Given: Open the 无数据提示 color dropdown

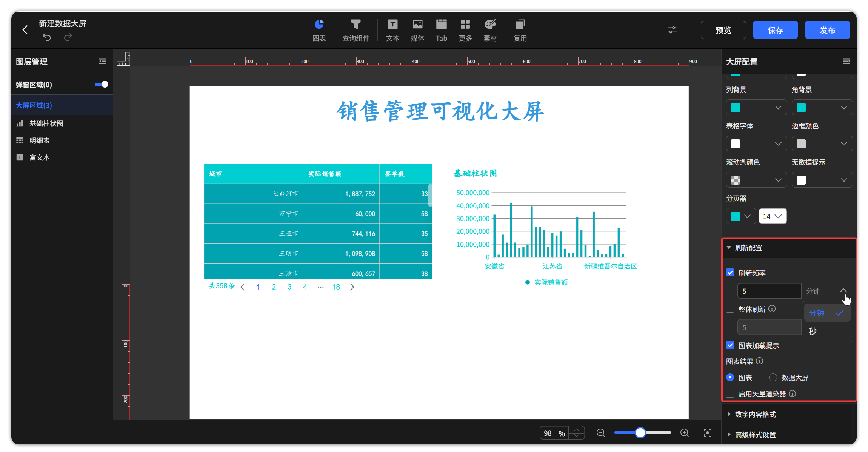Looking at the screenshot, I should pos(822,180).
